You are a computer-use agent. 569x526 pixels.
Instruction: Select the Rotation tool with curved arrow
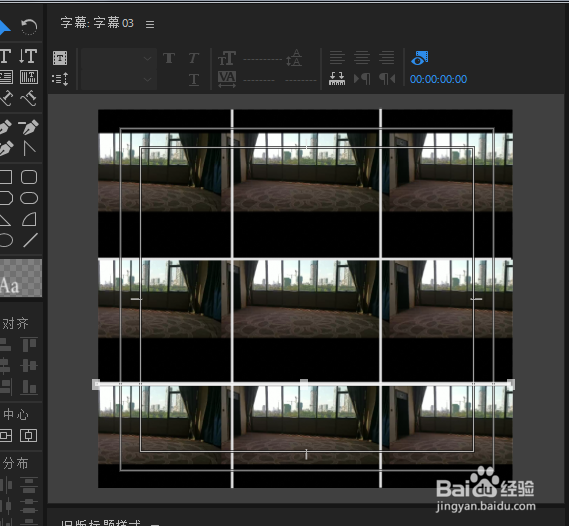click(29, 27)
